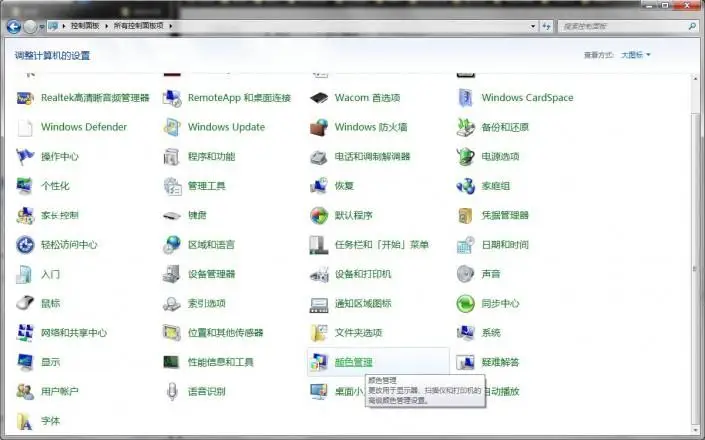Open the 程序和功能 icon
Image resolution: width=705 pixels, height=440 pixels.
(172, 156)
